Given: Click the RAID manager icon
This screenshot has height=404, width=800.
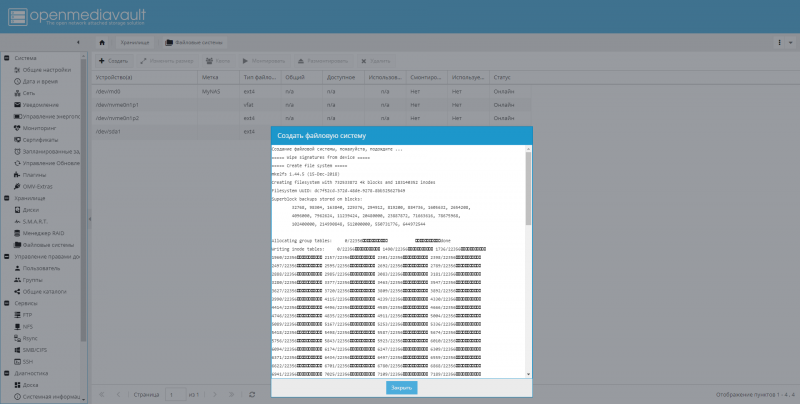Looking at the screenshot, I should click(17, 233).
